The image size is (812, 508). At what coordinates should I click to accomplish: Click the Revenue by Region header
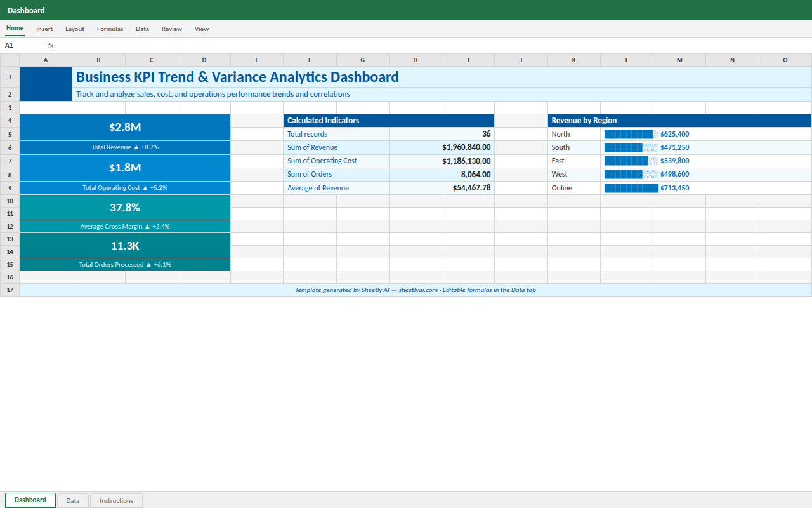[x=679, y=121]
